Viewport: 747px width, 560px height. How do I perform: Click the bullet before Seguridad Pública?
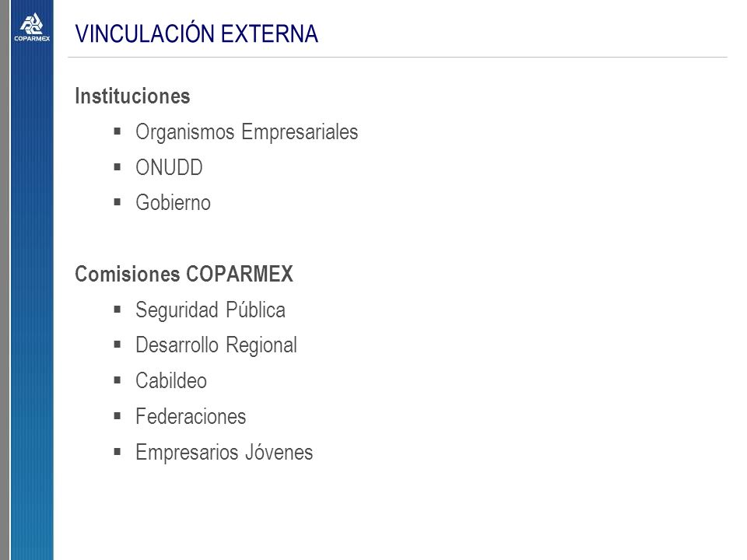tap(117, 310)
